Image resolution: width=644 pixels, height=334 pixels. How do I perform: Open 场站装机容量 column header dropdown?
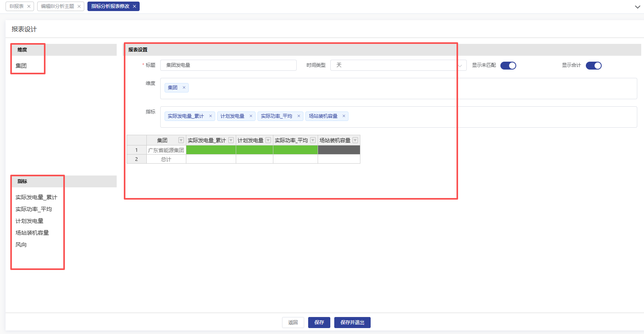tap(355, 140)
